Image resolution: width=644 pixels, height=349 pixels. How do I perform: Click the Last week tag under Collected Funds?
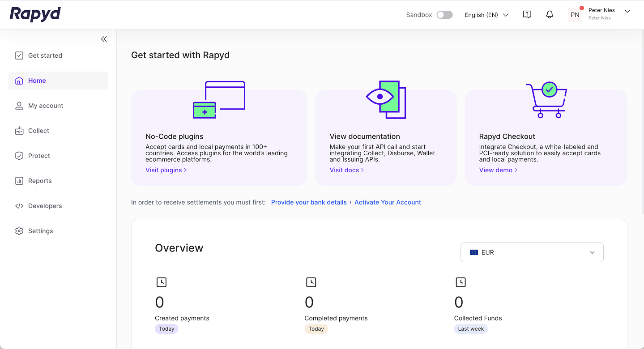point(471,329)
